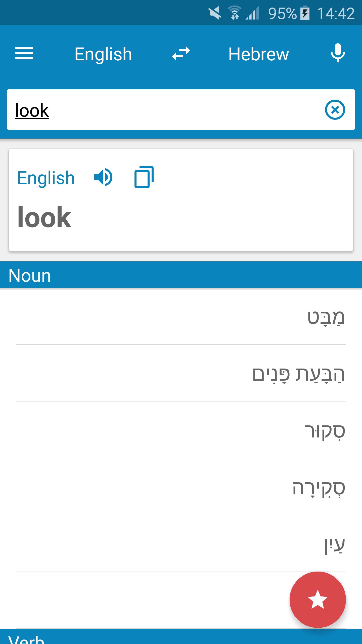Open the hamburger navigation menu
362x644 pixels.
coord(24,54)
